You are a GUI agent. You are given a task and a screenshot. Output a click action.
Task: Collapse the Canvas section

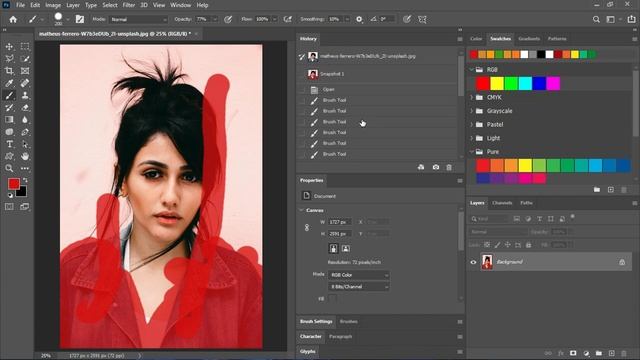[302, 210]
